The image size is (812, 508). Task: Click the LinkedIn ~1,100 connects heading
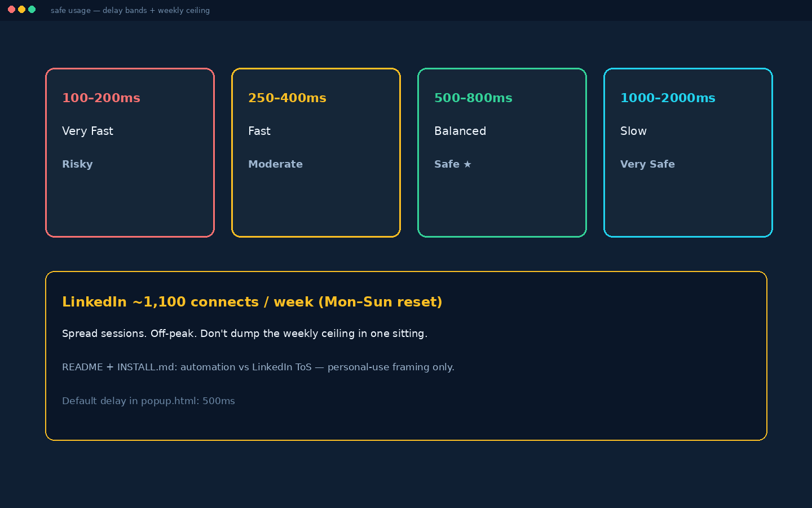click(x=252, y=302)
